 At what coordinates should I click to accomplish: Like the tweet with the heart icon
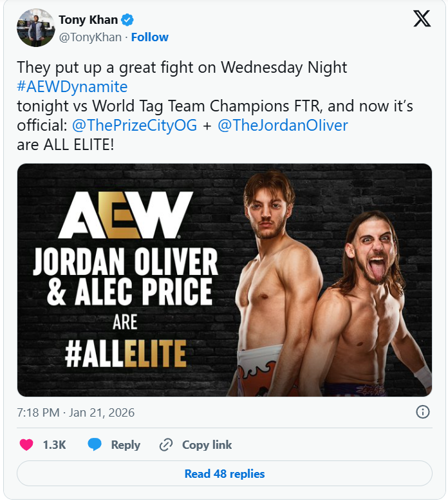pyautogui.click(x=26, y=445)
